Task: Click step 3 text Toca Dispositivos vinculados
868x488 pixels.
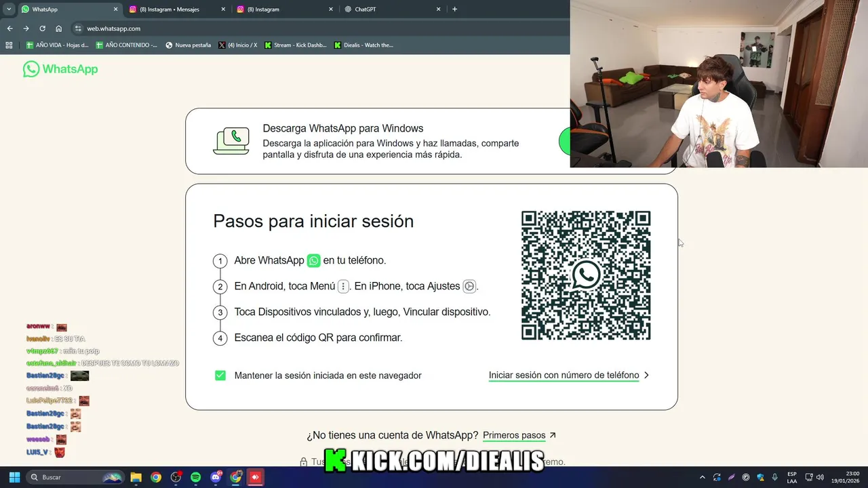Action: [362, 312]
